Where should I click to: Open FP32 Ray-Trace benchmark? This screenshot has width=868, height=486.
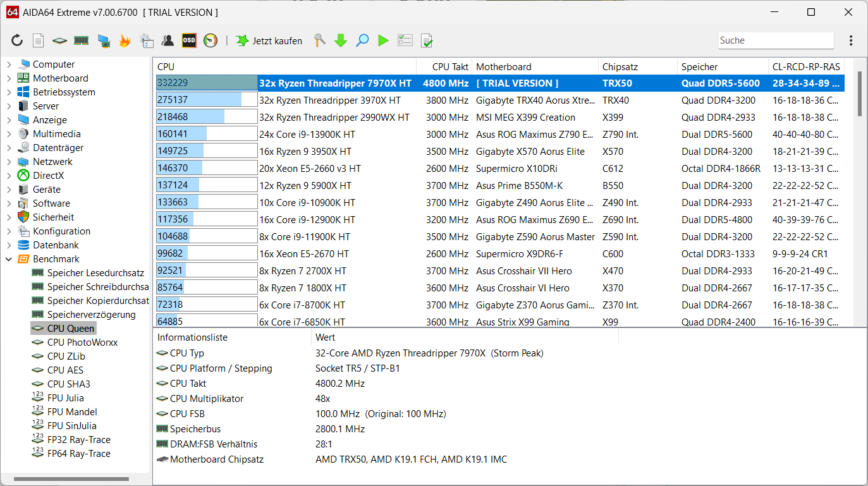tap(78, 440)
